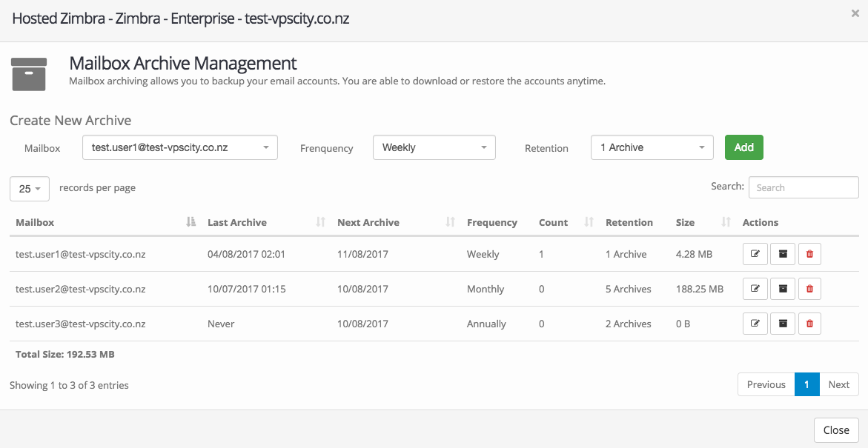Focus the Search input field
Screen dimensions: 868x448
803,187
